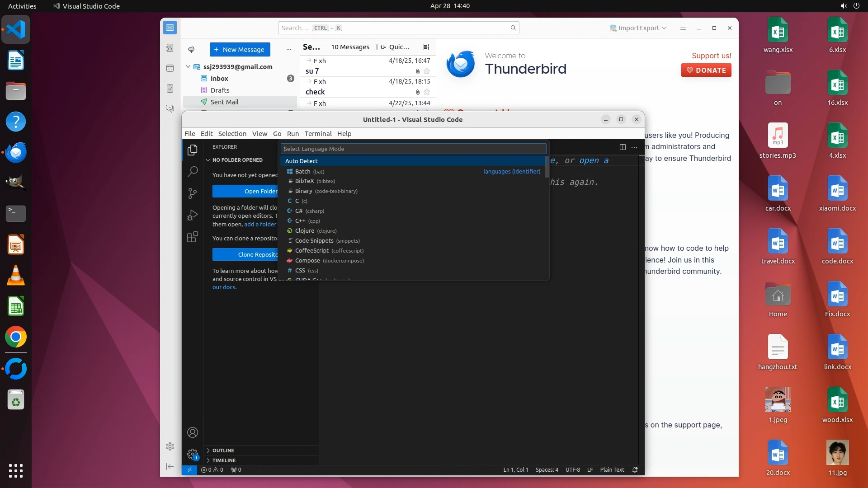Open the Terminal menu

(318, 134)
